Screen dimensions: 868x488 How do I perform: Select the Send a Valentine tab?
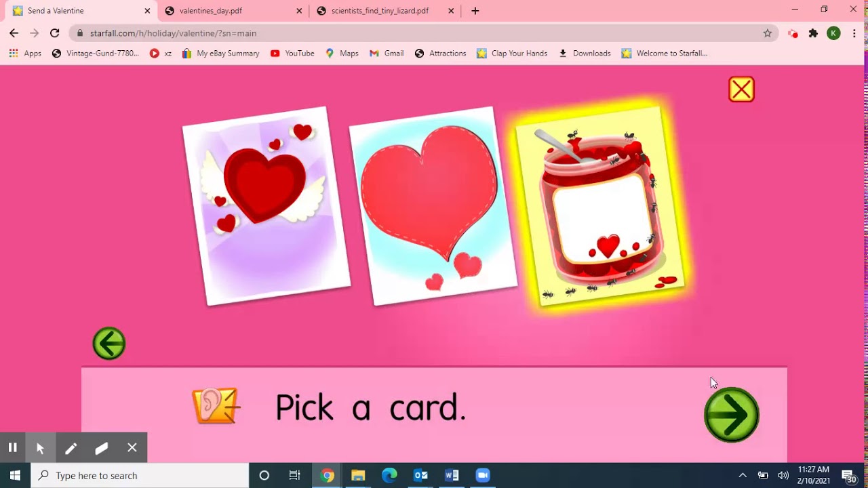coord(80,11)
